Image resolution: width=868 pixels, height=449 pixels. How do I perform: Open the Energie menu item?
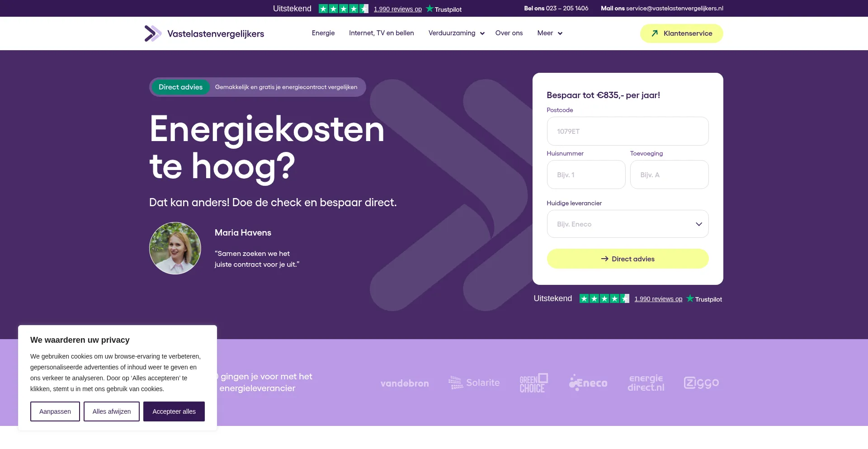pos(323,33)
